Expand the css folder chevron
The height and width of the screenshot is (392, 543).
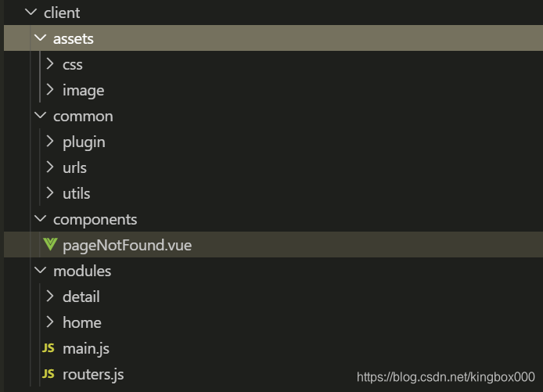tap(50, 63)
